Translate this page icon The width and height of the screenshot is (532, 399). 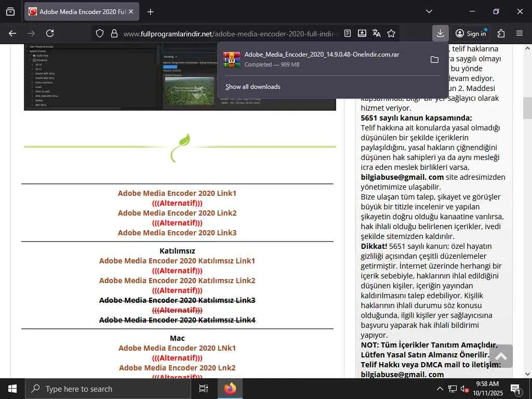click(377, 33)
